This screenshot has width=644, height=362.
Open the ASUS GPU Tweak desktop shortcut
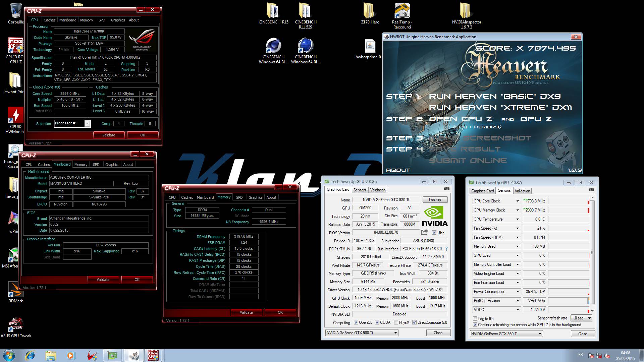pyautogui.click(x=16, y=327)
